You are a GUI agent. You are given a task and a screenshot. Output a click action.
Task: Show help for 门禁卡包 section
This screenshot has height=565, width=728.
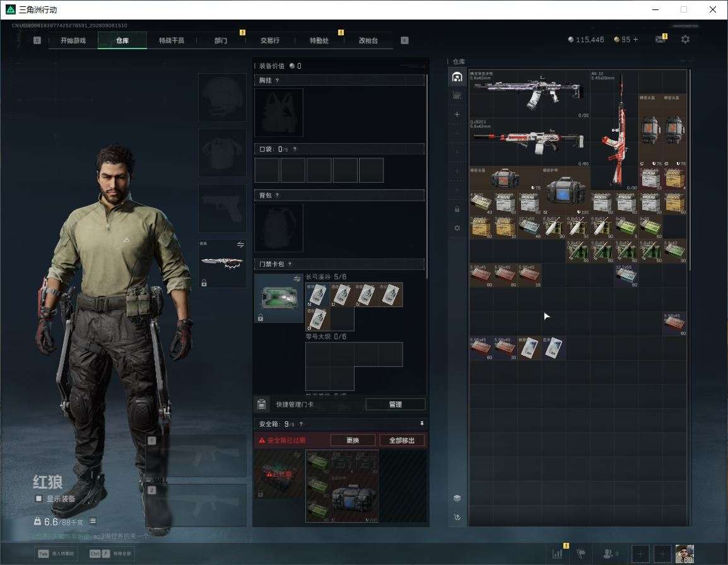(x=290, y=264)
